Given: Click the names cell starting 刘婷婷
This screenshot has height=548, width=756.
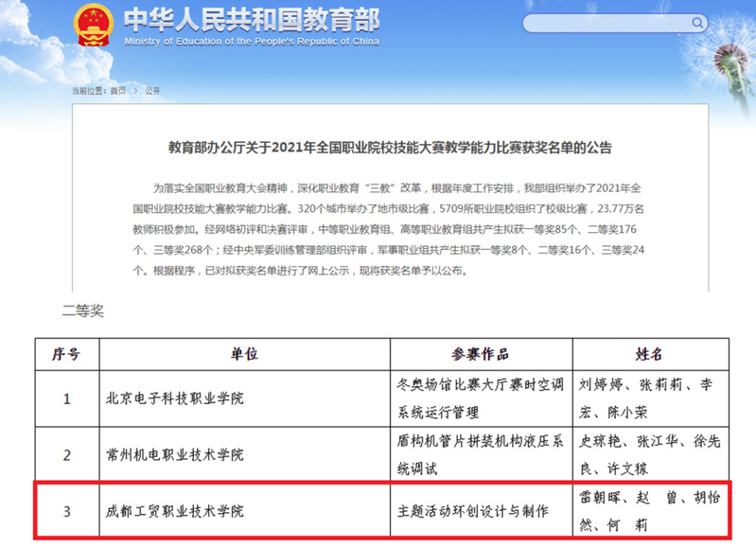Looking at the screenshot, I should pos(650,398).
